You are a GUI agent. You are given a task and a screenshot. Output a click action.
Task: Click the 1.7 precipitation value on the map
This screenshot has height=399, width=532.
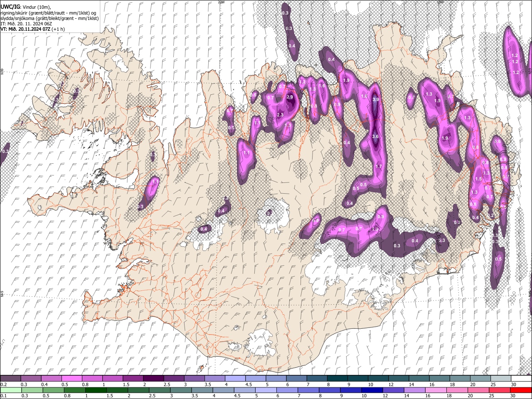[x=379, y=166]
